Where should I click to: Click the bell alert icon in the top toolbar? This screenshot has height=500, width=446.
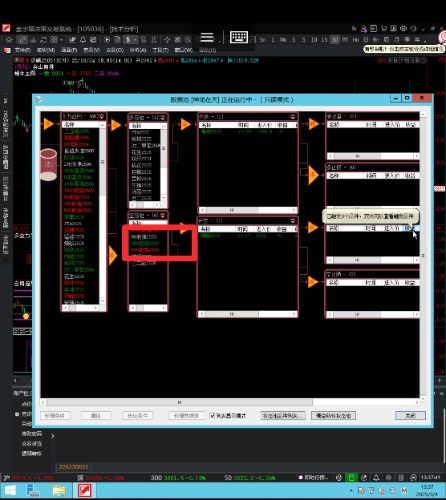(x=83, y=40)
